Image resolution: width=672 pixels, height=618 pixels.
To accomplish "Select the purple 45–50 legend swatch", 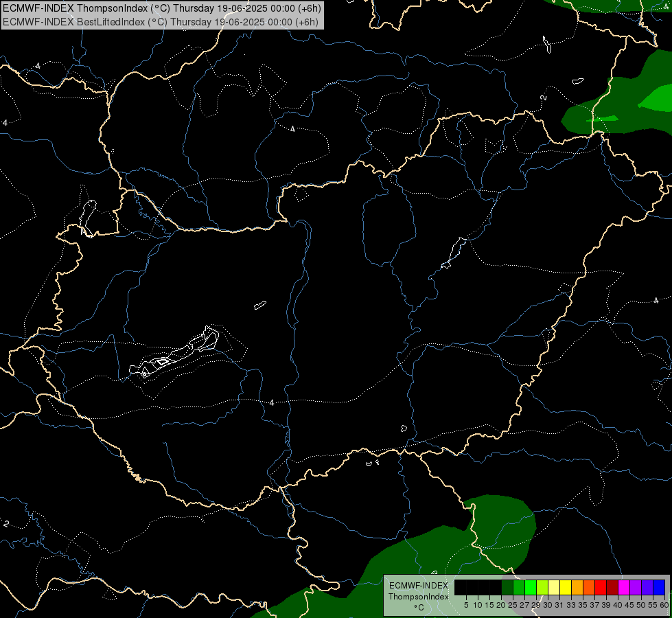I will (x=636, y=587).
